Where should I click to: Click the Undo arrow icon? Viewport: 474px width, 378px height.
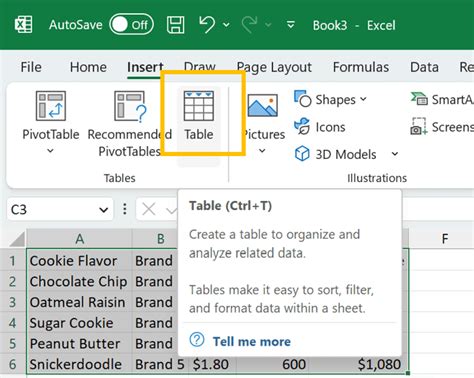(207, 25)
